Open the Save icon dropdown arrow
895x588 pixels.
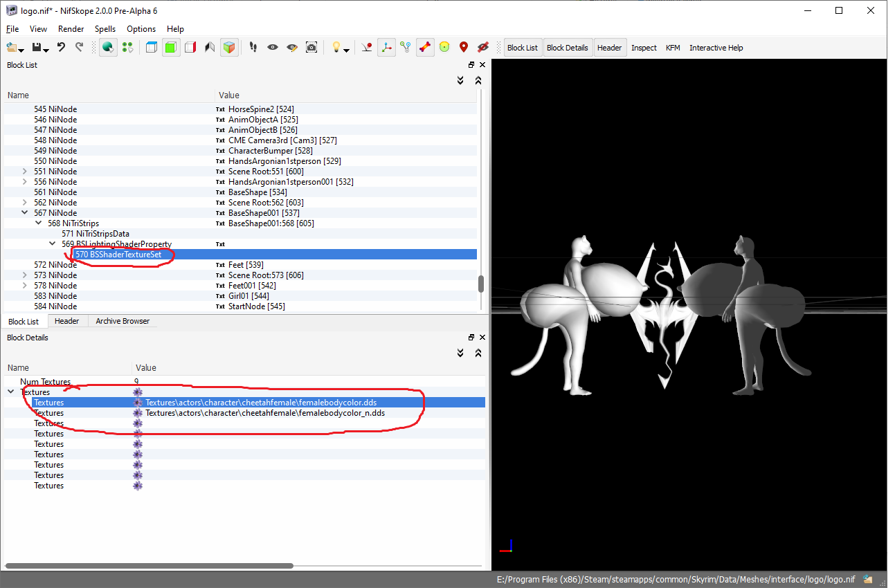[46, 50]
